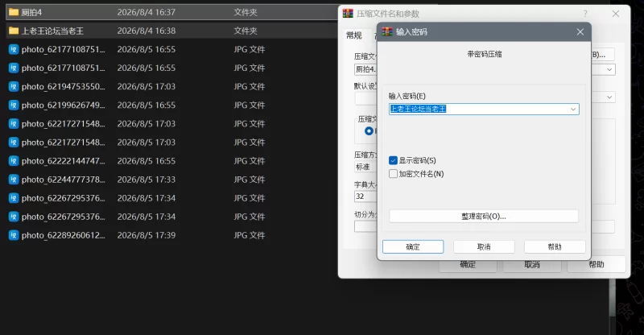Close the 输入密码 dialog
Screen dimensions: 644x335
click(580, 31)
